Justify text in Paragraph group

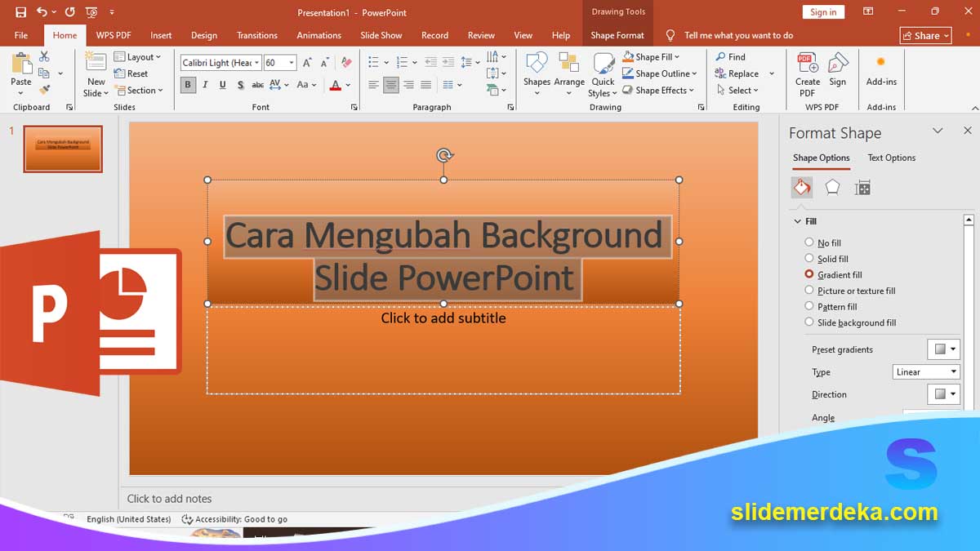point(425,85)
